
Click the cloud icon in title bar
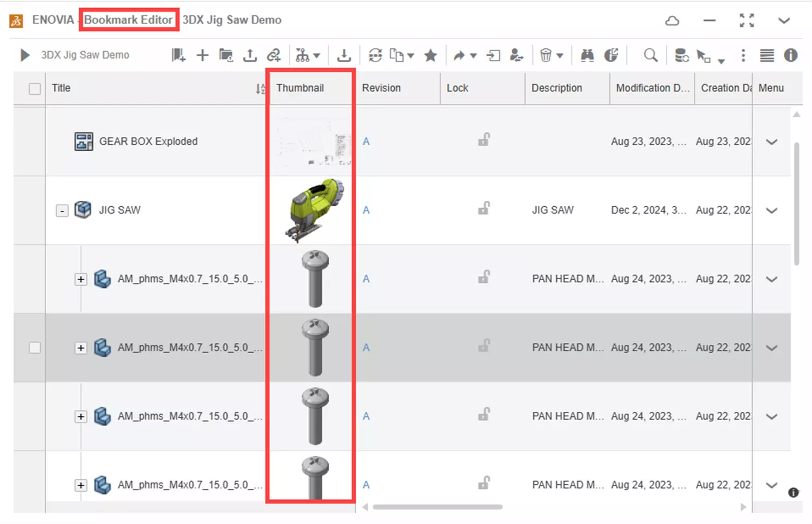[x=673, y=21]
